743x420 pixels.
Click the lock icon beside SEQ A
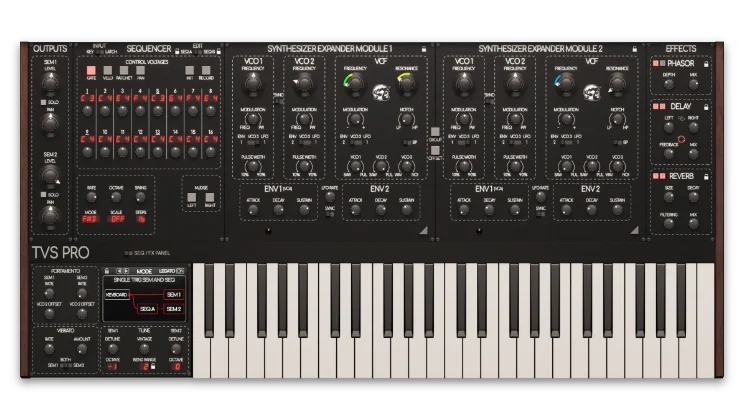click(x=177, y=51)
